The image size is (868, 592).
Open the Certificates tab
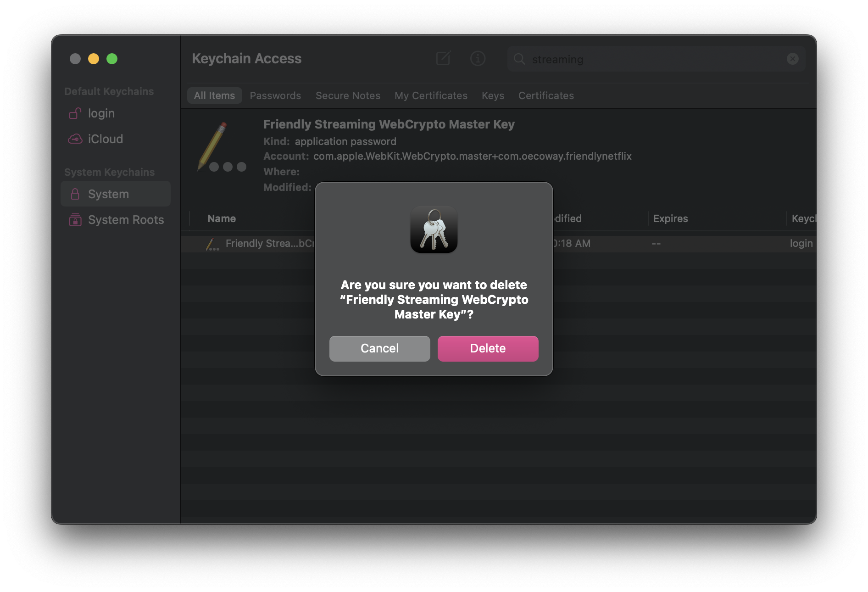pyautogui.click(x=546, y=95)
